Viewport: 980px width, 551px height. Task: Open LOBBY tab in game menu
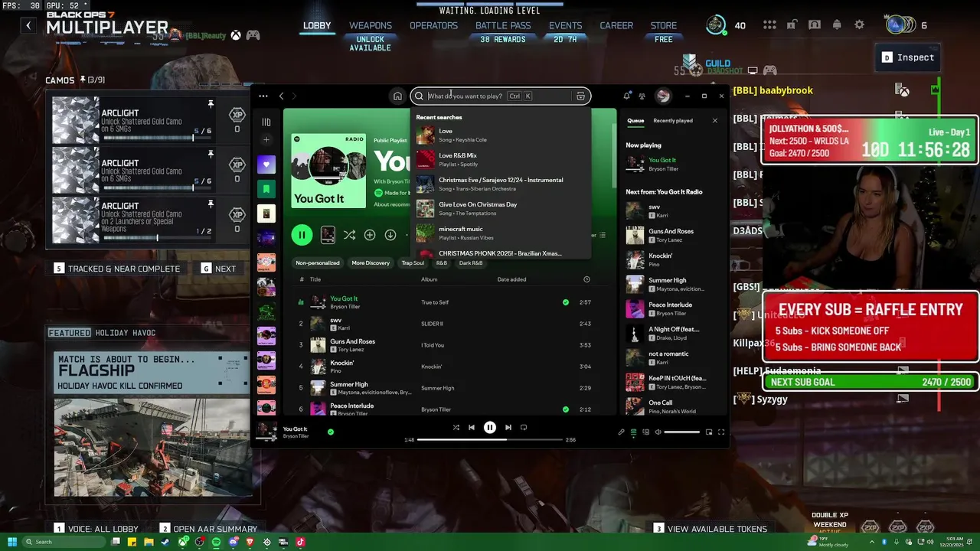click(317, 25)
